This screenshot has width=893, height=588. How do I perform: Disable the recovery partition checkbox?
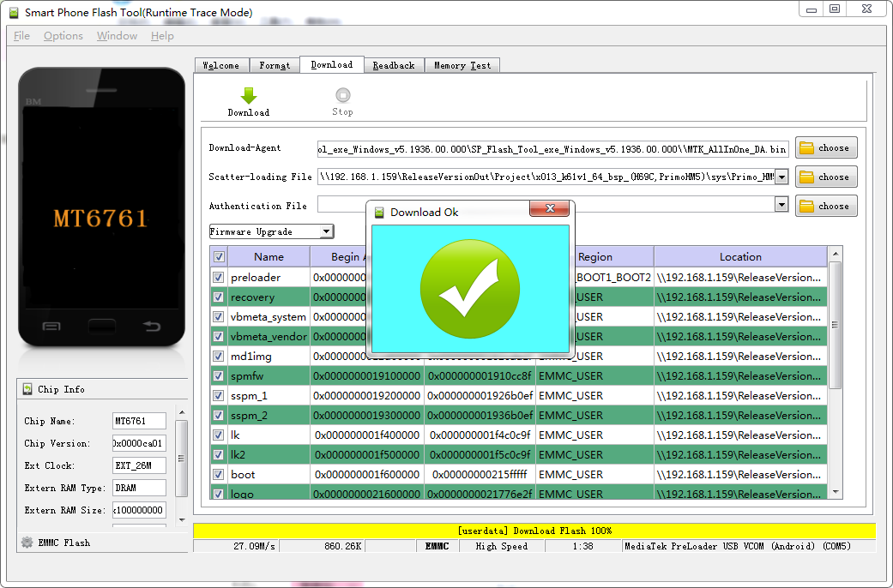point(218,297)
